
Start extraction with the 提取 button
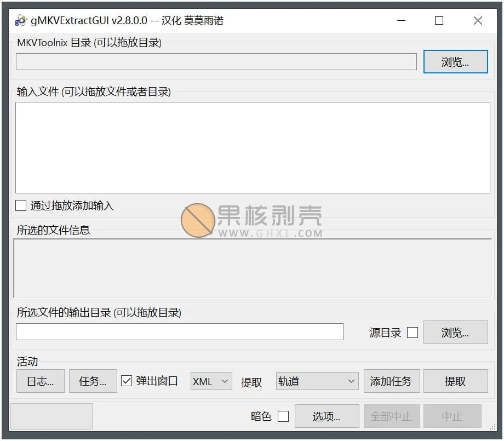(456, 381)
